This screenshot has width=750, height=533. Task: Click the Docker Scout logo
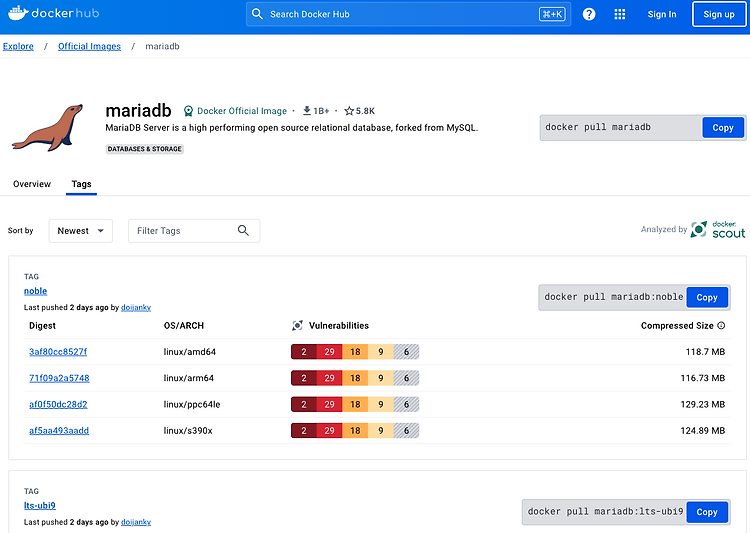(717, 230)
